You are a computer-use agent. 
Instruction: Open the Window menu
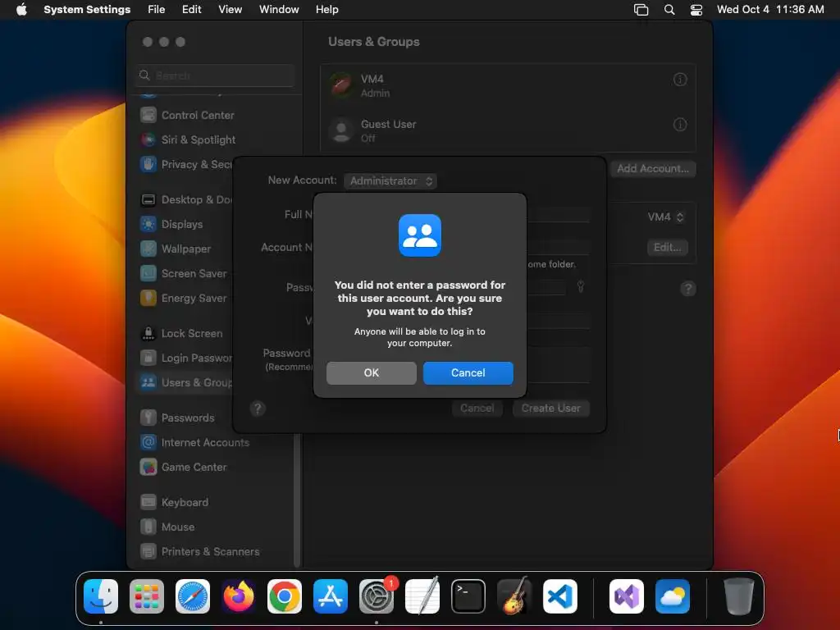tap(279, 10)
